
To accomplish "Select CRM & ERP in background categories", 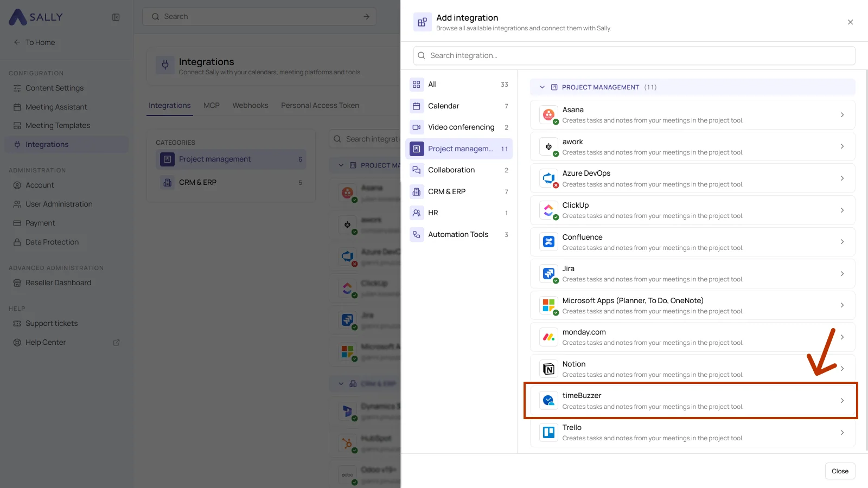I will tap(231, 183).
